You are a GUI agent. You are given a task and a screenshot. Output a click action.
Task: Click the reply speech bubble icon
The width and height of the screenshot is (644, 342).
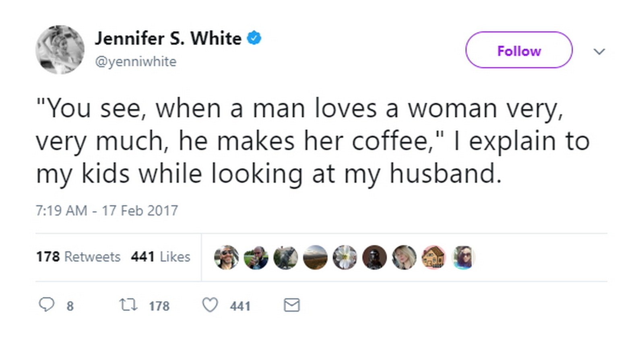(46, 305)
